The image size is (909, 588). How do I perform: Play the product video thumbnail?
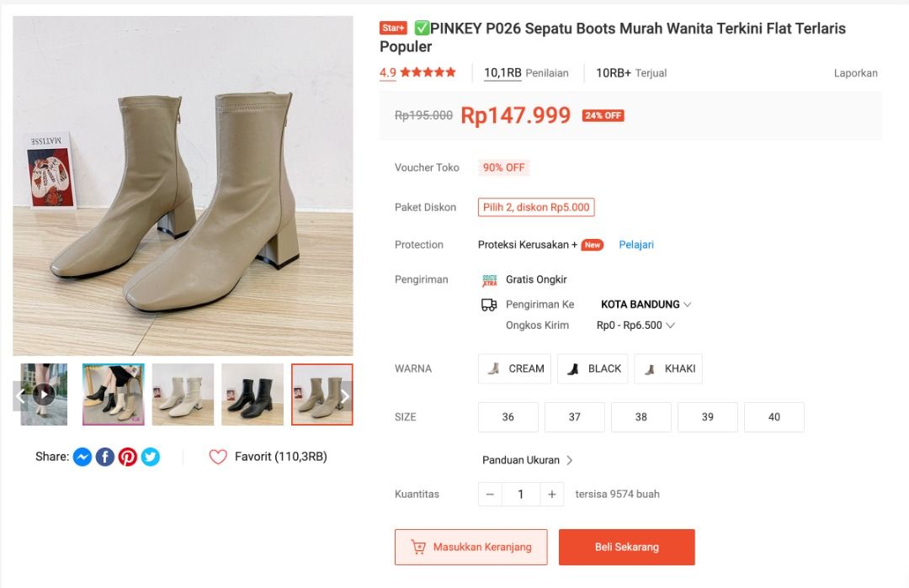(45, 394)
